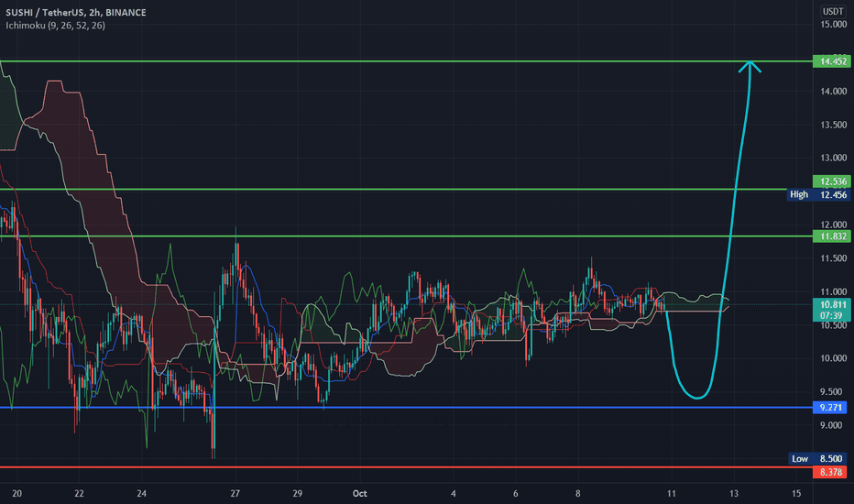Click the Low 8.500 price label

coord(818,459)
